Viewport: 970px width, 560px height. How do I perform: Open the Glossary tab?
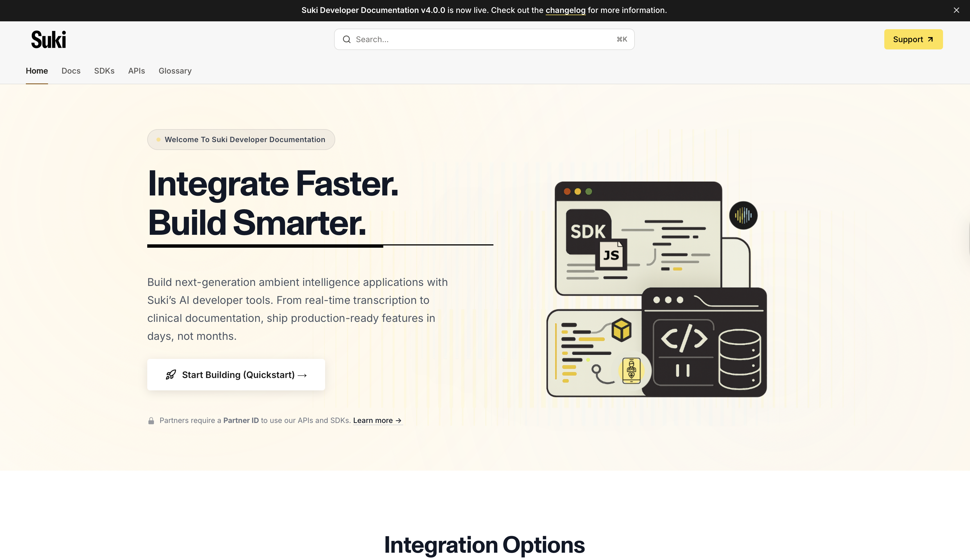point(175,71)
